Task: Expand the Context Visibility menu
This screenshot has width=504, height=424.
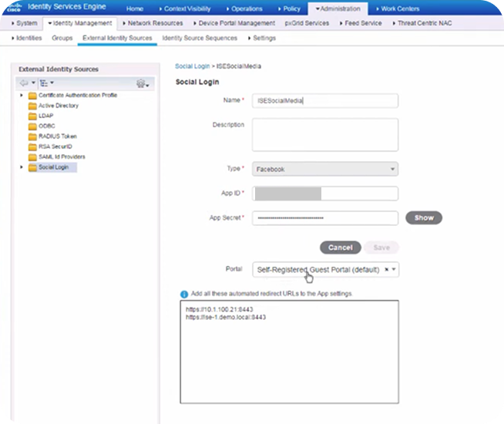Action: [x=185, y=8]
